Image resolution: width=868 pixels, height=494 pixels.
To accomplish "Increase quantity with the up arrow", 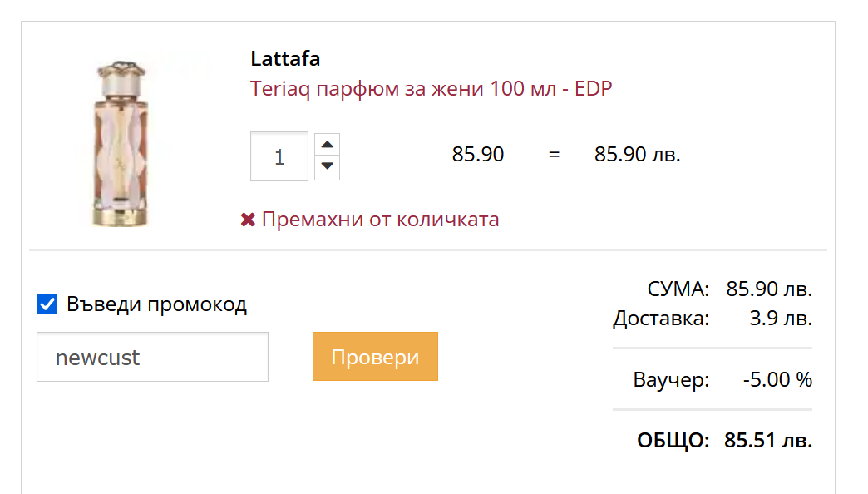I will (x=328, y=145).
